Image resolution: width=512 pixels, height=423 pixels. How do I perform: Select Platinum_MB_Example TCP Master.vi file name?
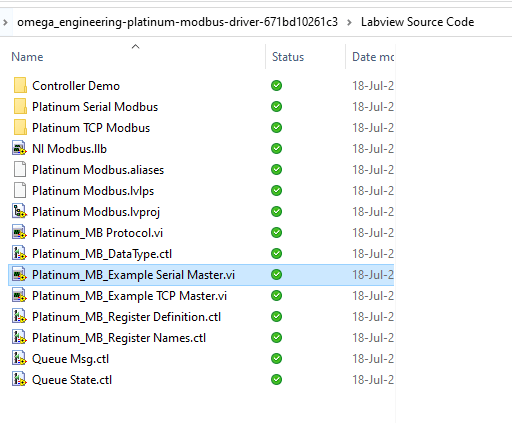129,296
